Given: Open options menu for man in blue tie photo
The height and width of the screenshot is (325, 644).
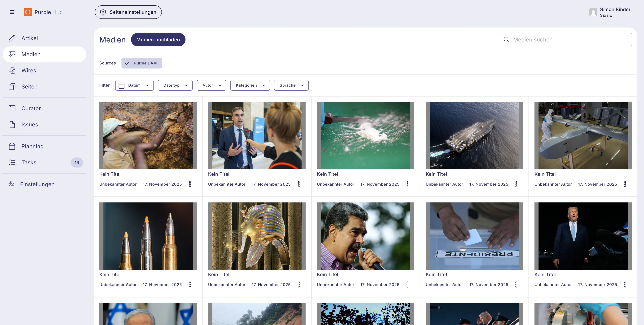Looking at the screenshot, I should pyautogui.click(x=625, y=285).
